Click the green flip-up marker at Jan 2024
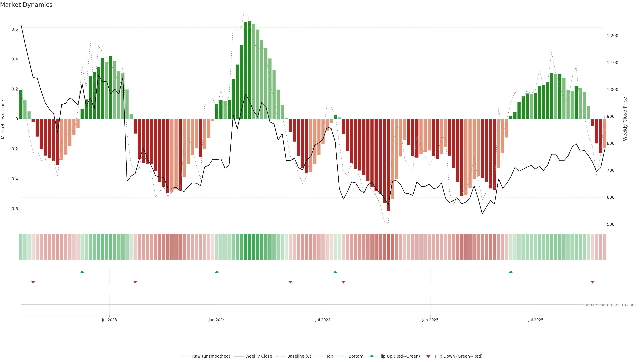This screenshot has height=362, width=644. (x=217, y=272)
